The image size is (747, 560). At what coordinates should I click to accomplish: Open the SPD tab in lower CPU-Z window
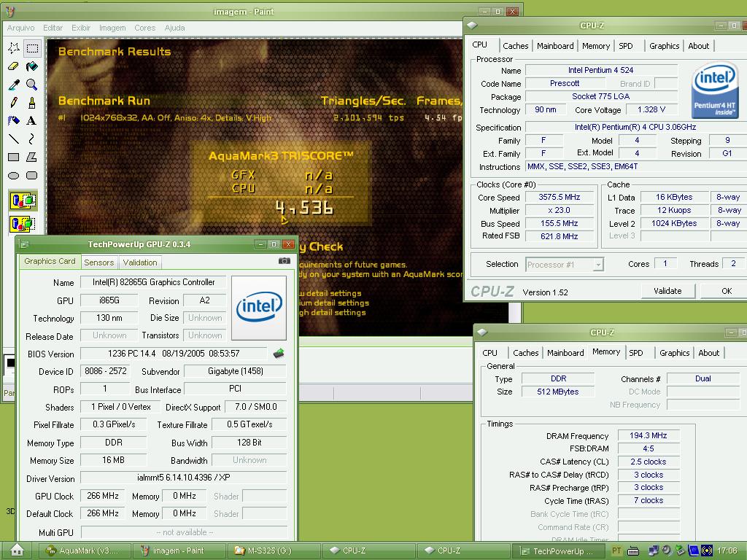tap(635, 353)
